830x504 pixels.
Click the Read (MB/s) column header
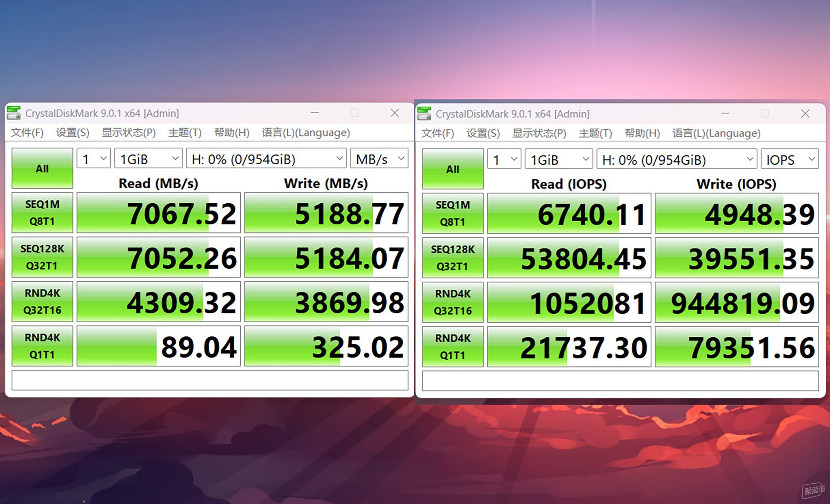click(159, 183)
